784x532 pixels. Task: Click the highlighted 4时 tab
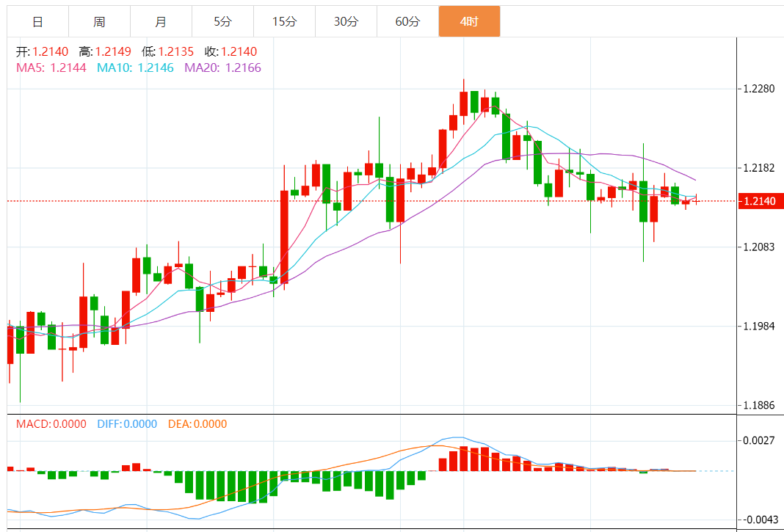[469, 22]
